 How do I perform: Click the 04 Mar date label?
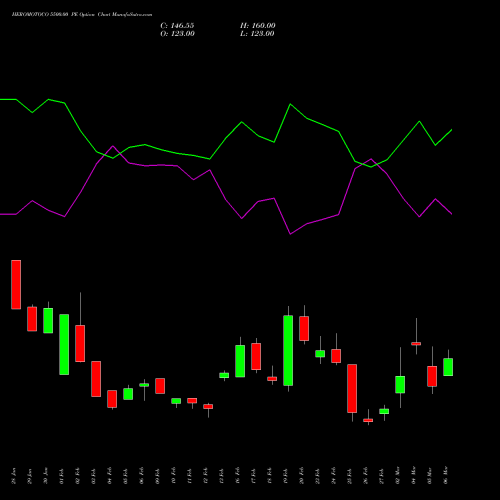click(x=414, y=476)
